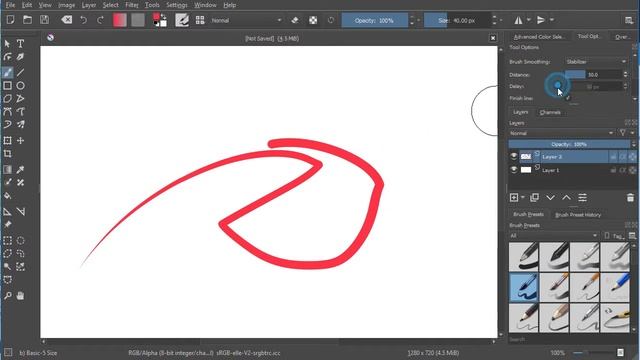640x360 pixels.
Task: Select the Crop tool
Action: click(7, 153)
